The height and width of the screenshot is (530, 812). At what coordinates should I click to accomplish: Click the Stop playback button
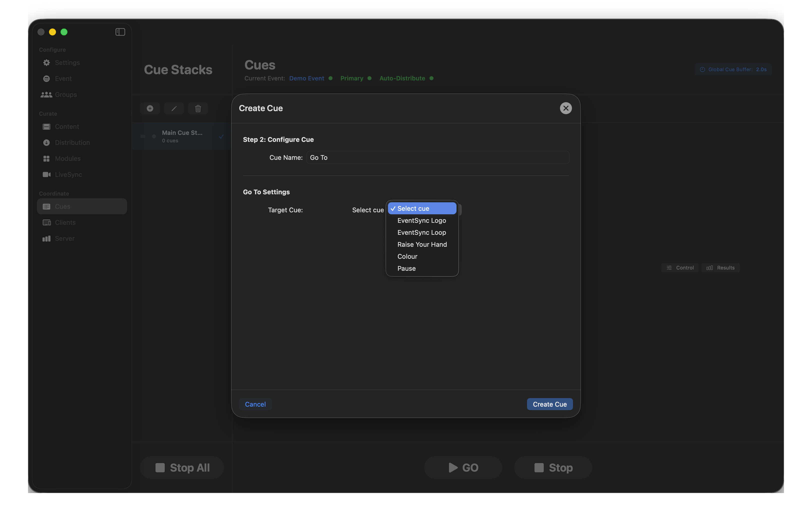[x=553, y=468]
